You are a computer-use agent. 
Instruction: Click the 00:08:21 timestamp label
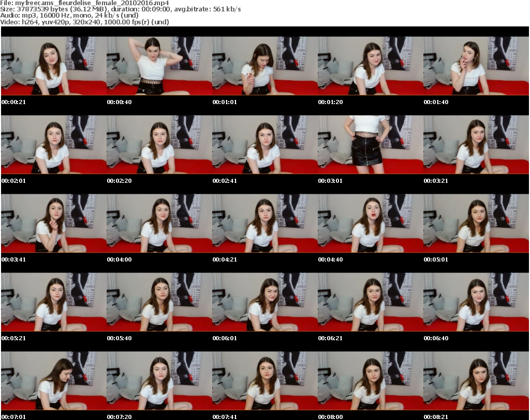[x=436, y=417]
